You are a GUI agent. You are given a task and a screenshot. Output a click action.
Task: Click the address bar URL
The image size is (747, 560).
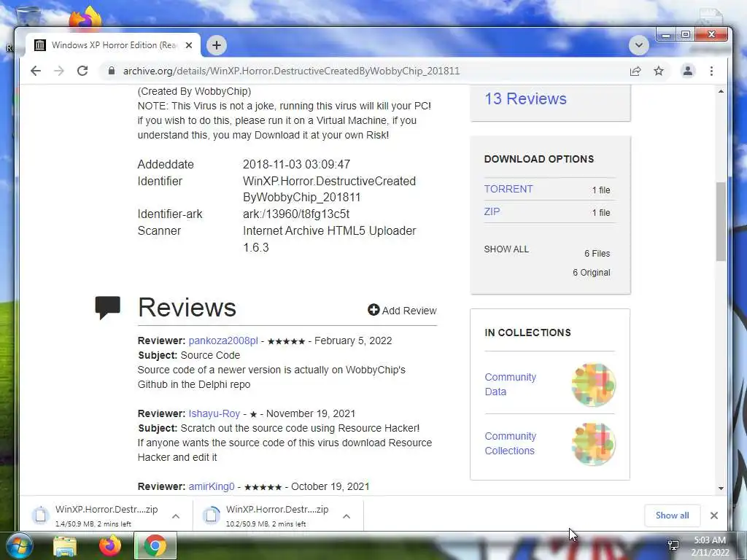point(291,71)
